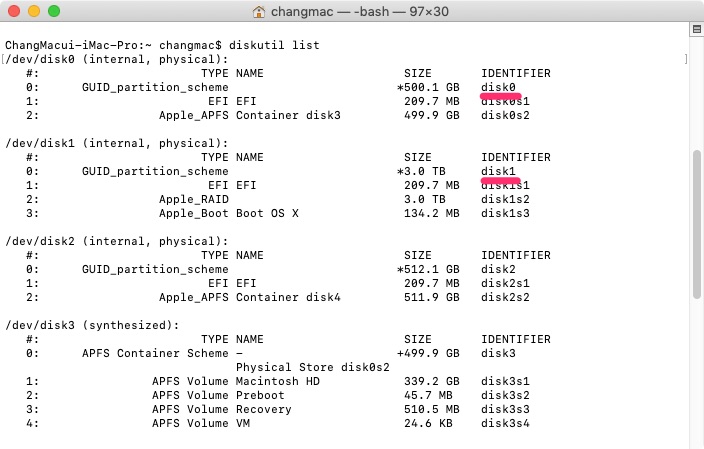Click the 'disk3' identifier in the last column
The height and width of the screenshot is (449, 704).
coord(498,353)
